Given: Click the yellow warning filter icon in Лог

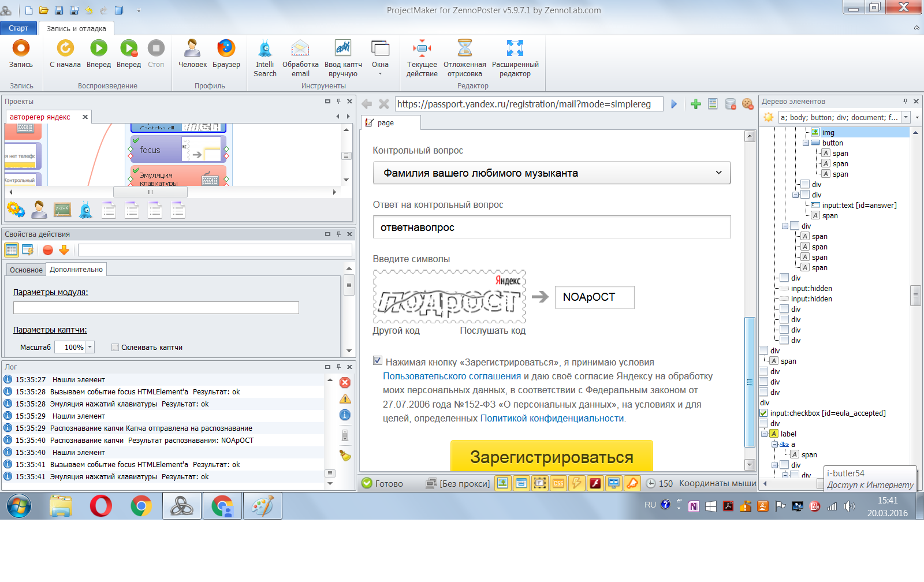Looking at the screenshot, I should pyautogui.click(x=345, y=398).
